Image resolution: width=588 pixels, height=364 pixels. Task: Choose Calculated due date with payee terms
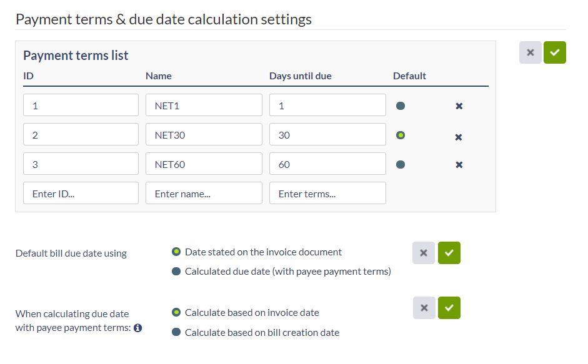[x=281, y=272]
